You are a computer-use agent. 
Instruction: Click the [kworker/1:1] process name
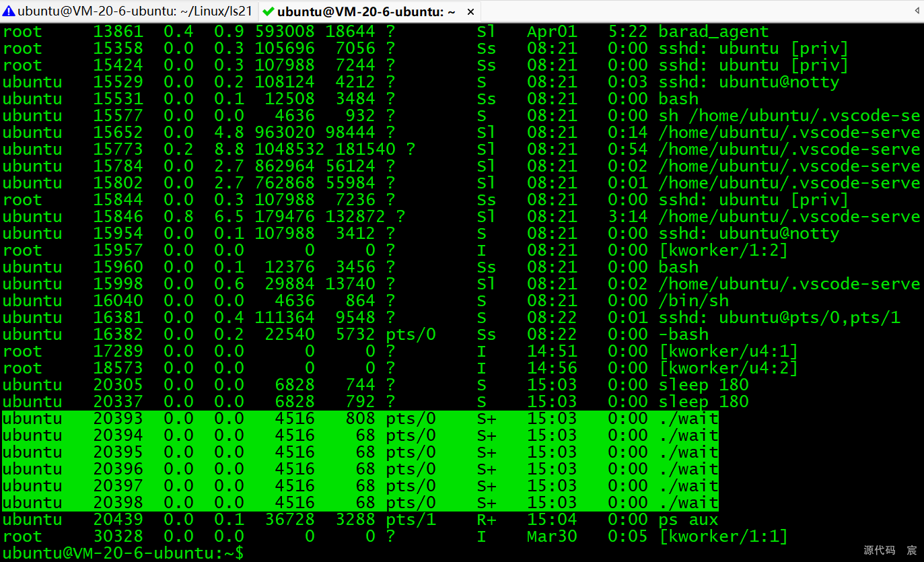(x=723, y=536)
